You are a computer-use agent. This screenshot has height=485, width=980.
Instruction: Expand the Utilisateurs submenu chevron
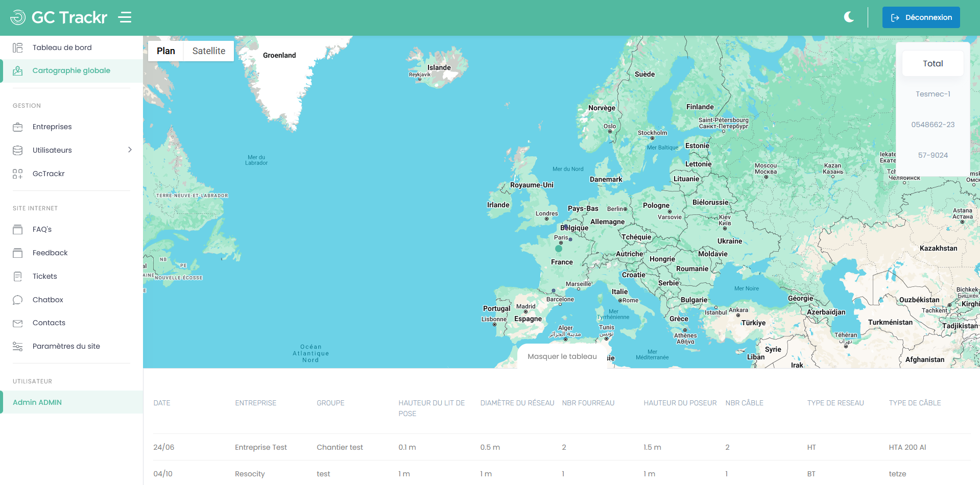click(x=130, y=150)
